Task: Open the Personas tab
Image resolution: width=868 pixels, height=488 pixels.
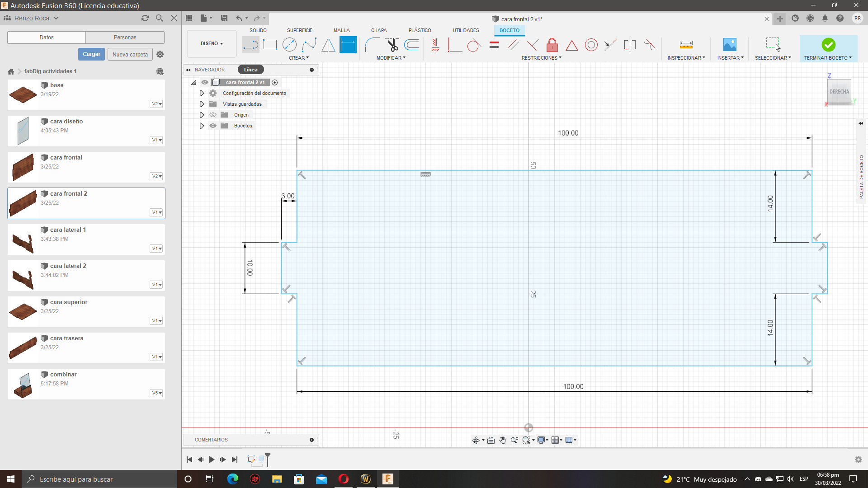Action: (x=125, y=38)
